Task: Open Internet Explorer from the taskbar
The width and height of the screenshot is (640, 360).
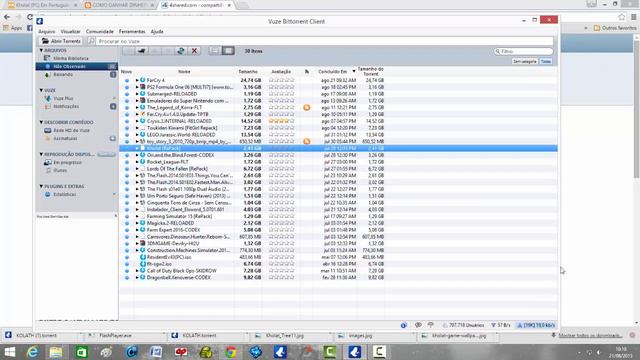Action: coord(32,352)
